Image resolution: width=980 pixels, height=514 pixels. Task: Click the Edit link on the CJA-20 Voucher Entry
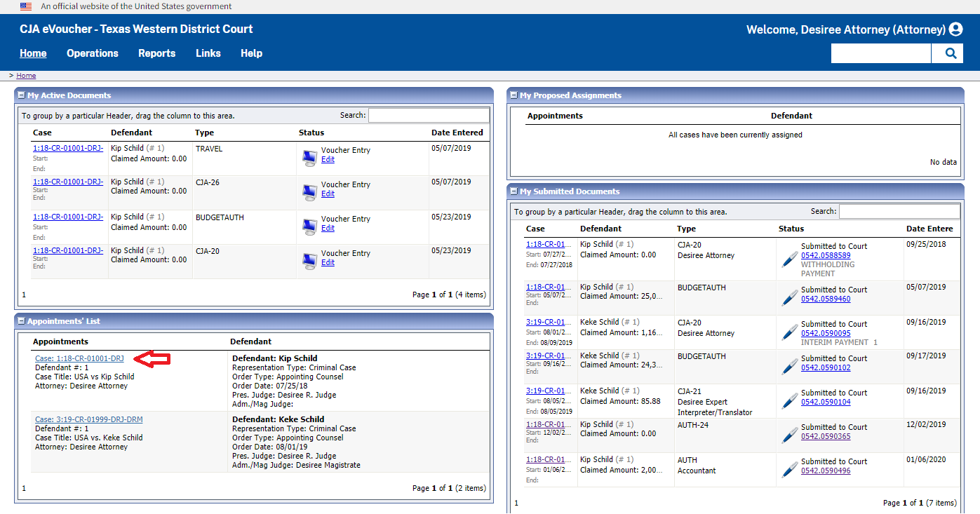click(x=328, y=262)
